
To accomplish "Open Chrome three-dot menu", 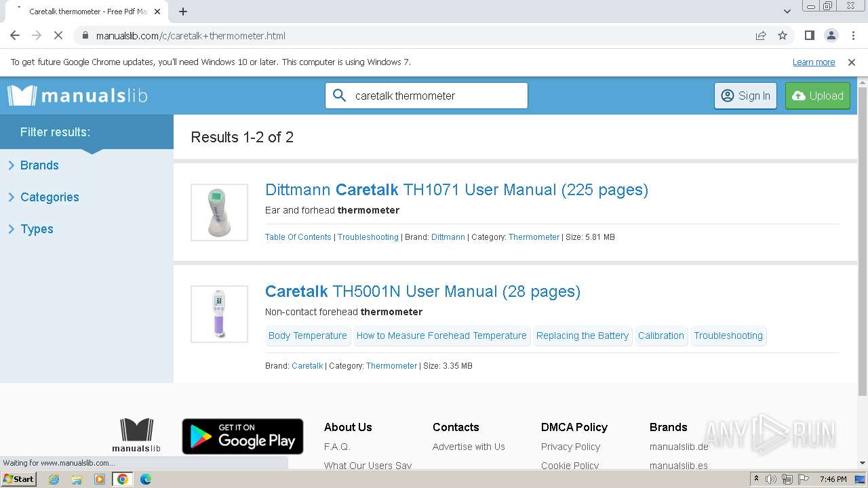I will click(852, 35).
